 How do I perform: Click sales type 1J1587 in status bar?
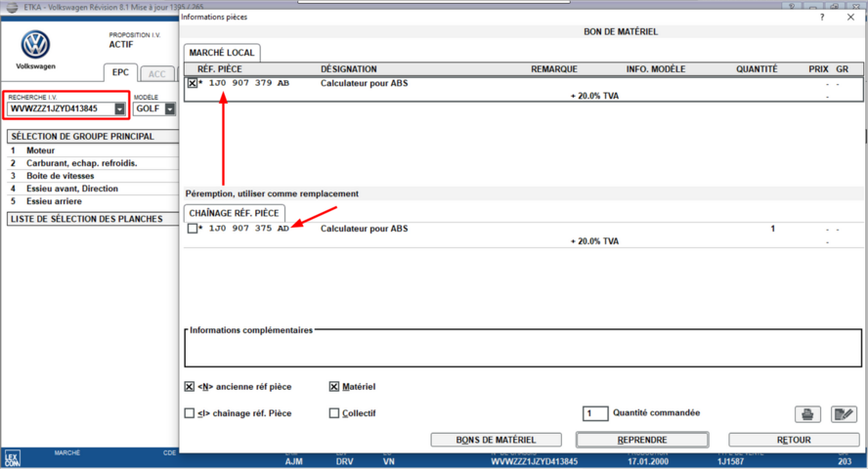tap(731, 461)
